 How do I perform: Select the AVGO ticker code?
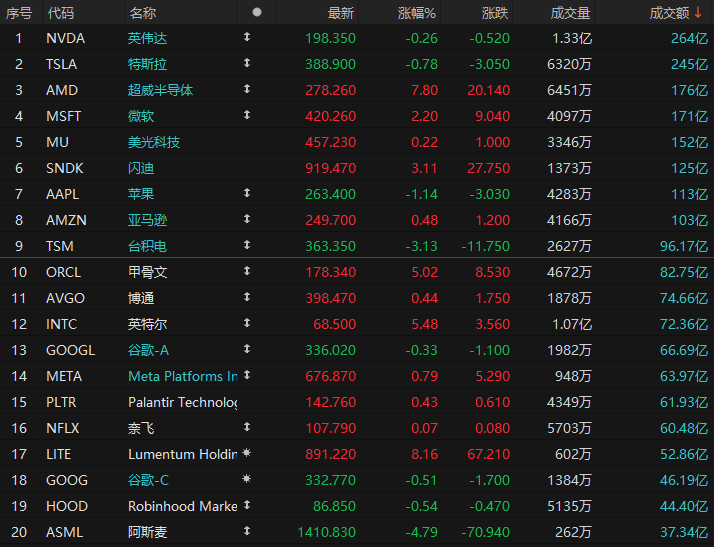pyautogui.click(x=65, y=298)
